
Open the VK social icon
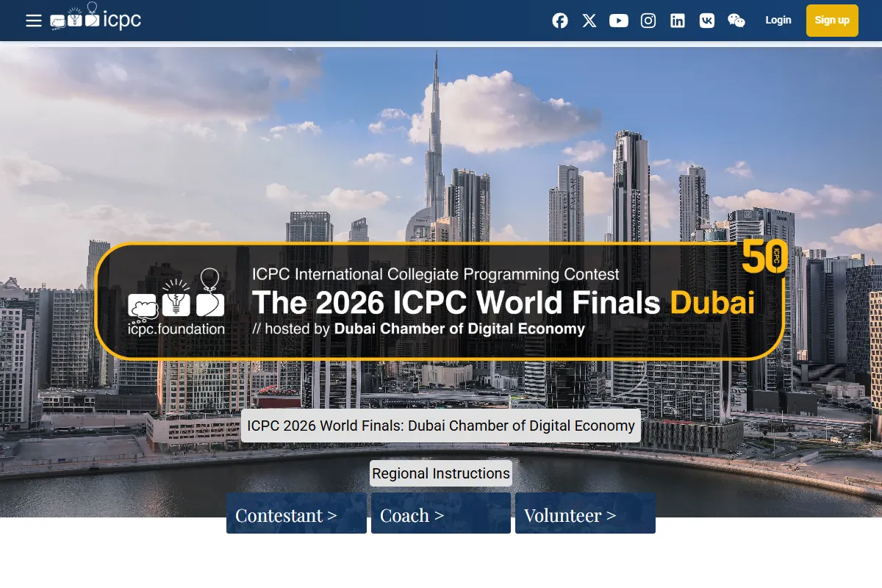[707, 21]
